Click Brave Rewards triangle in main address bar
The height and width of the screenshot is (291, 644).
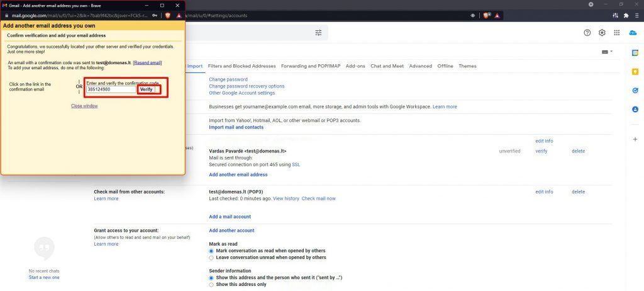(497, 16)
